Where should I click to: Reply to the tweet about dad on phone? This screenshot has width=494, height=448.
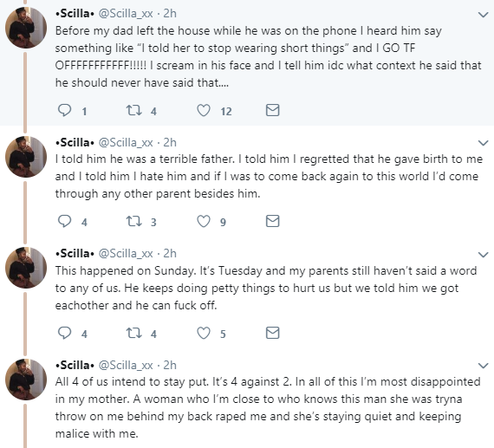pos(65,110)
